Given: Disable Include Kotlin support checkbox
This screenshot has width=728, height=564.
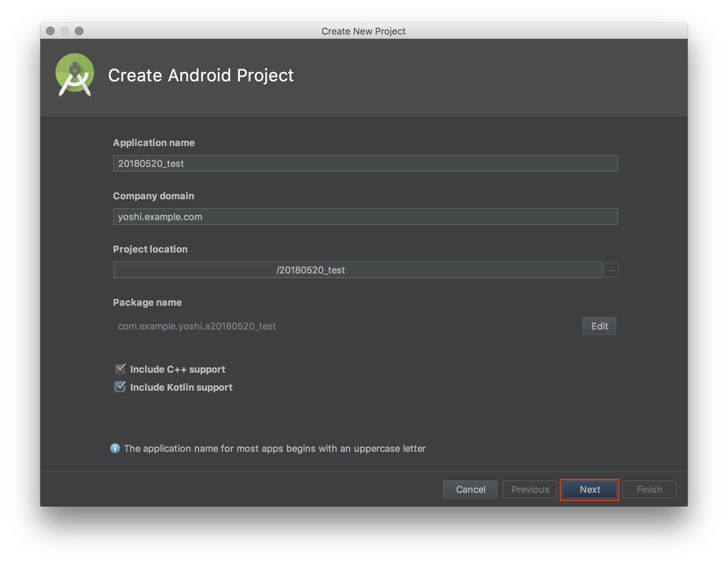Looking at the screenshot, I should coord(120,387).
